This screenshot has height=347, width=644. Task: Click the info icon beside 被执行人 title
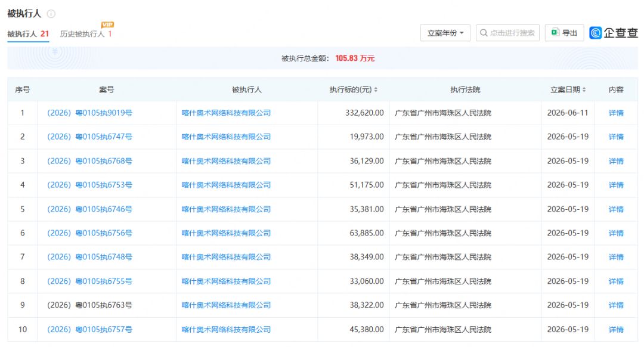pos(51,14)
